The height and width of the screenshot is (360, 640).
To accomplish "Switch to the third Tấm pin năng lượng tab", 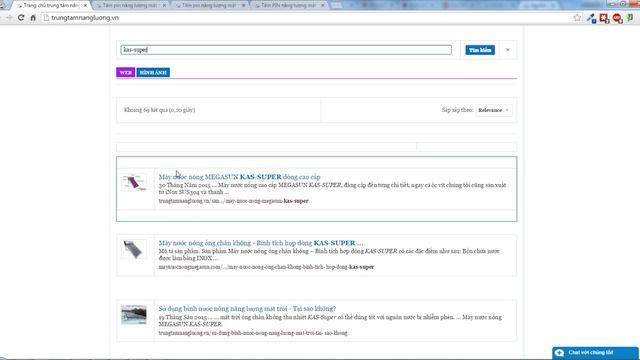I will [208, 6].
